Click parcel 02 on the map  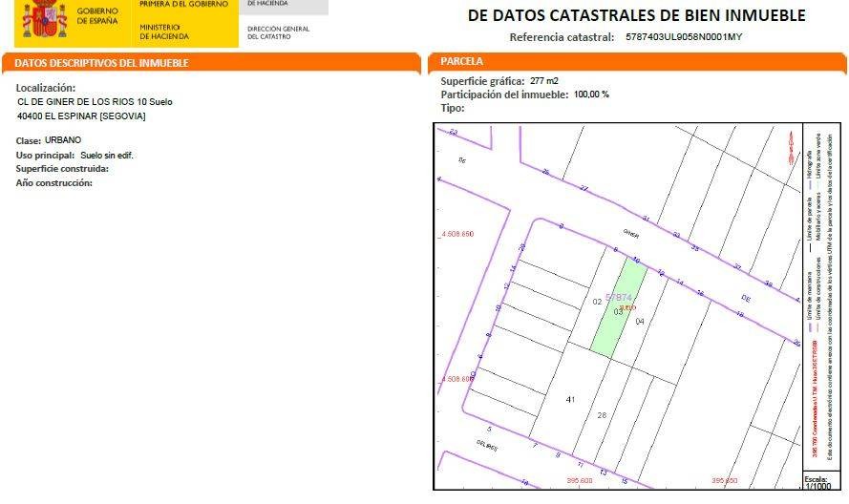coord(597,302)
